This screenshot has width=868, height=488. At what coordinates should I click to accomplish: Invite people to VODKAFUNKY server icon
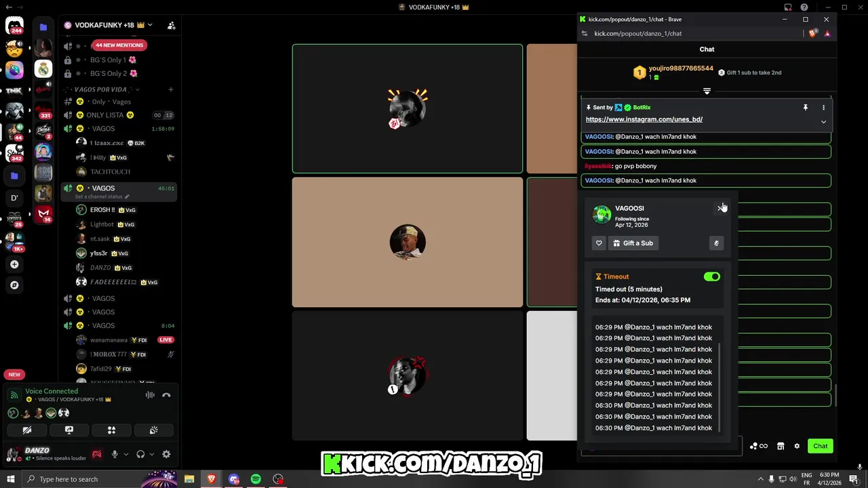click(x=171, y=26)
